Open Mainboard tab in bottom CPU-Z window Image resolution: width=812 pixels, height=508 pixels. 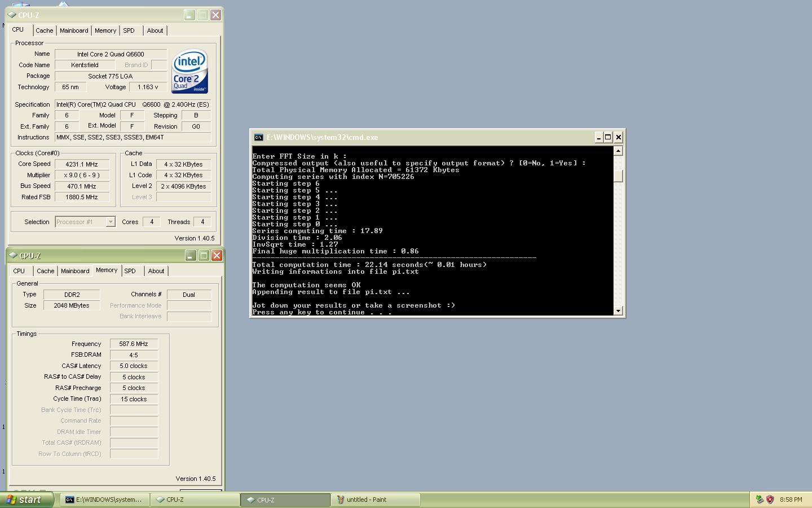click(75, 271)
